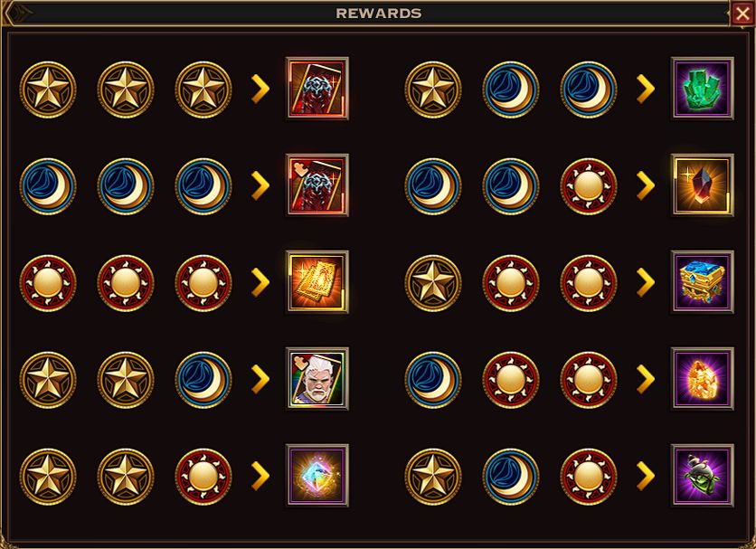This screenshot has width=756, height=549.
Task: Click the first star token in top-left row
Action: pos(48,90)
